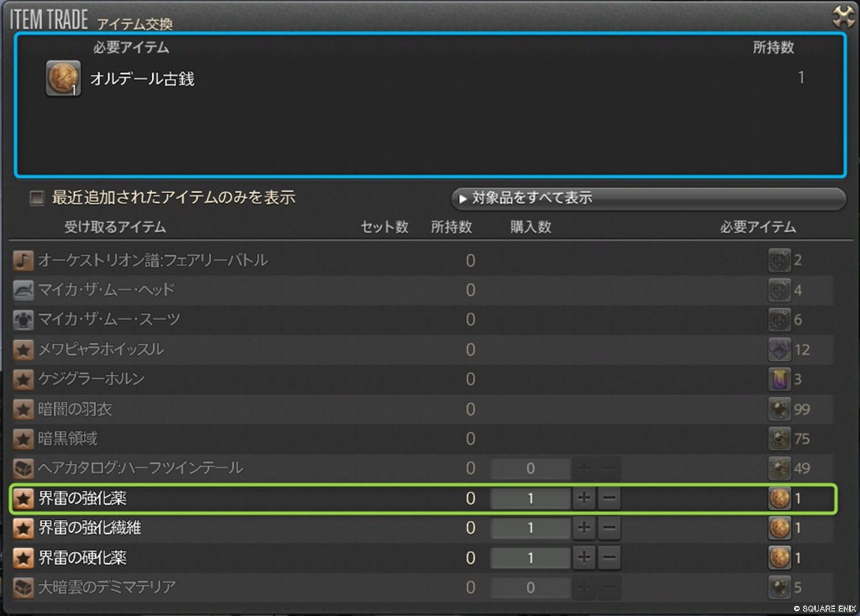The height and width of the screenshot is (616, 860).
Task: Click chest icon for ヘアカタログ:ハーフツインテール
Action: click(x=23, y=469)
